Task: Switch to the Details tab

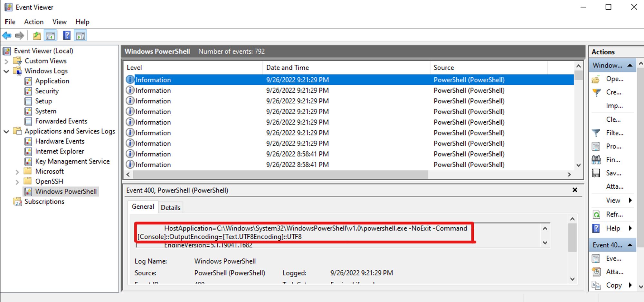Action: pos(170,208)
